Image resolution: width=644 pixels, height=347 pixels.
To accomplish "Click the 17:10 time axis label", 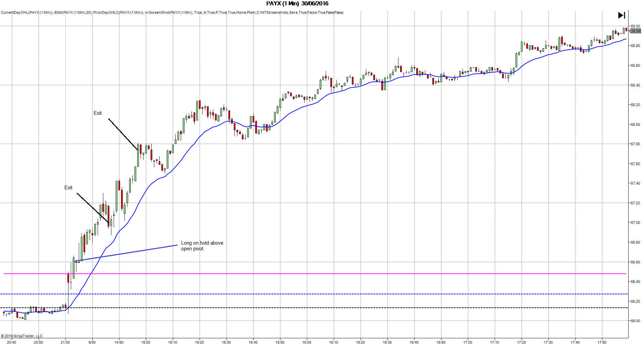I will 494,342.
